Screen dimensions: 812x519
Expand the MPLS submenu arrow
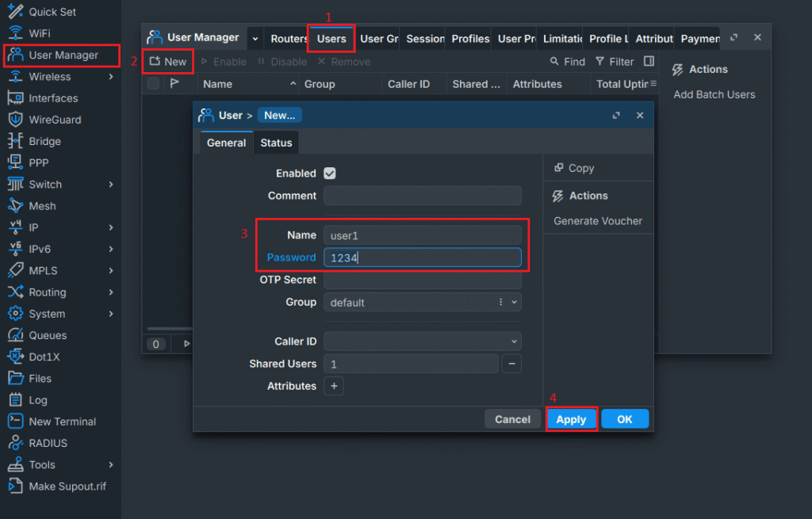(x=111, y=271)
